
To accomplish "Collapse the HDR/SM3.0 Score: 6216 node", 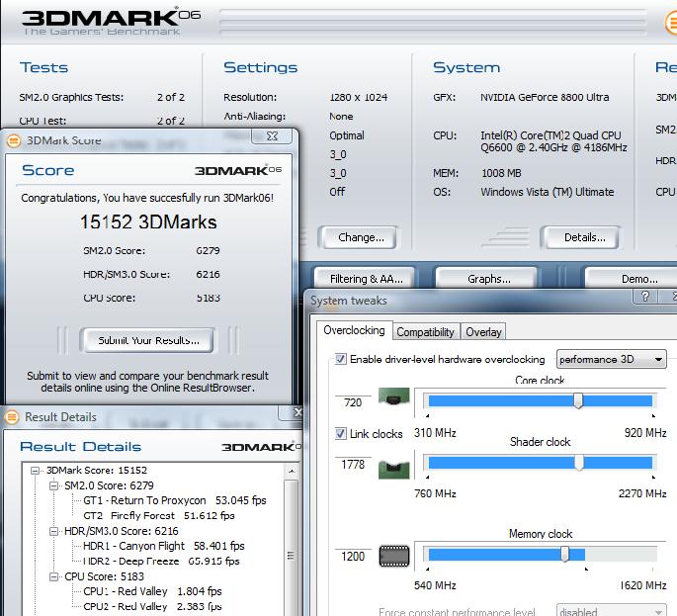I will point(54,531).
